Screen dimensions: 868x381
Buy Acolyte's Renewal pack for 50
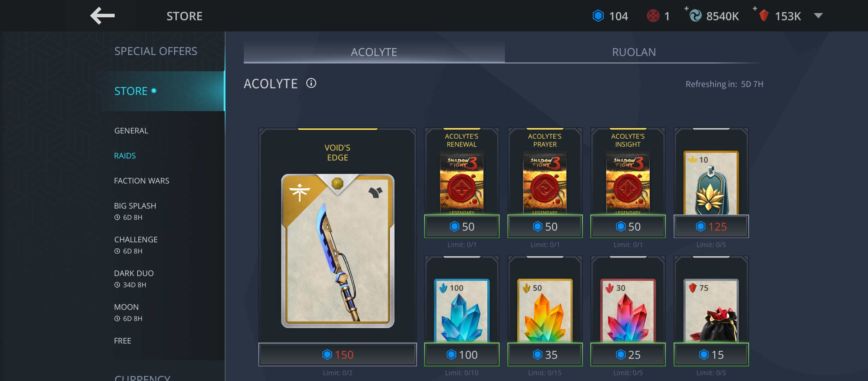[x=462, y=226]
